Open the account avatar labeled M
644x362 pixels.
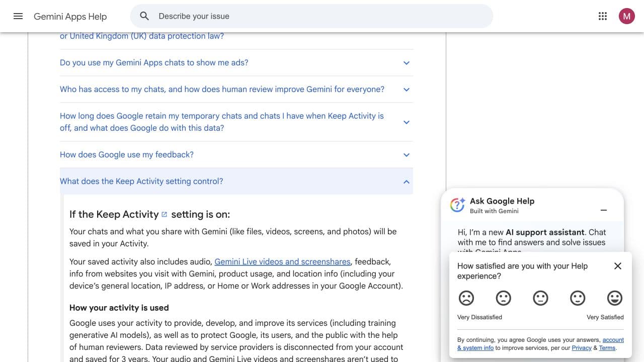tap(626, 16)
